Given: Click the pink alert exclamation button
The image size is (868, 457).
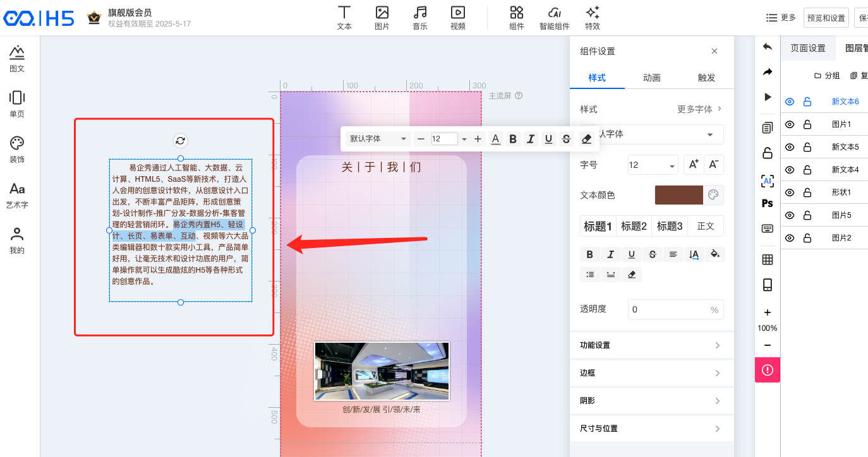Looking at the screenshot, I should (x=768, y=369).
